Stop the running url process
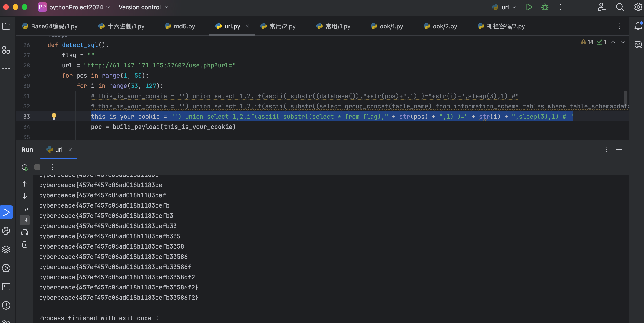644x323 pixels. point(37,167)
